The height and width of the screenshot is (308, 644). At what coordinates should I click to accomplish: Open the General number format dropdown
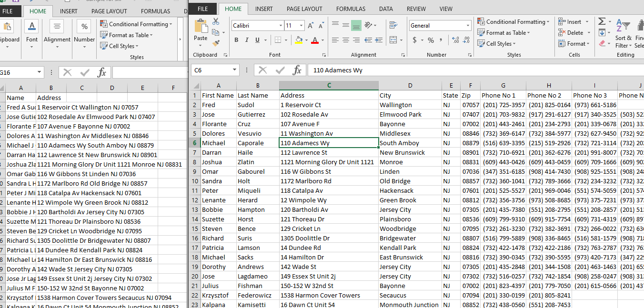point(467,26)
